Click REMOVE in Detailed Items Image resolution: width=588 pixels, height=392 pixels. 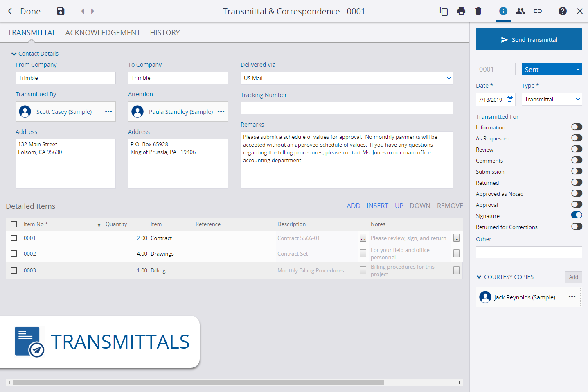click(x=450, y=206)
